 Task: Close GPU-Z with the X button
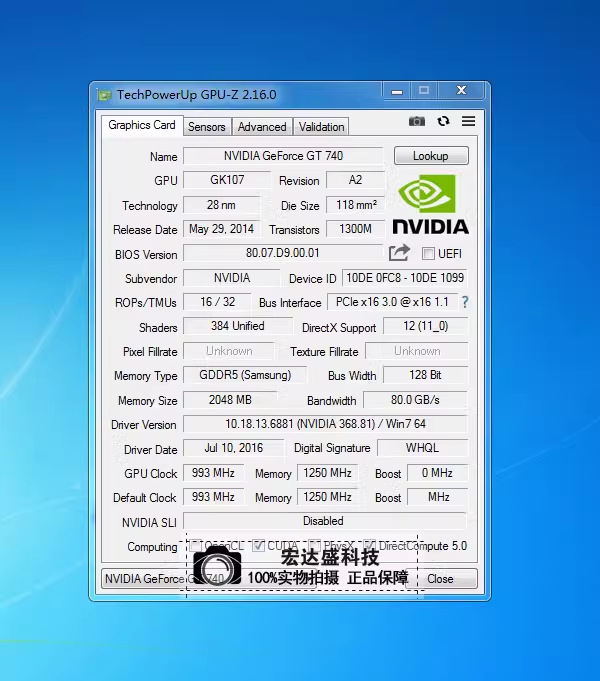click(x=461, y=90)
